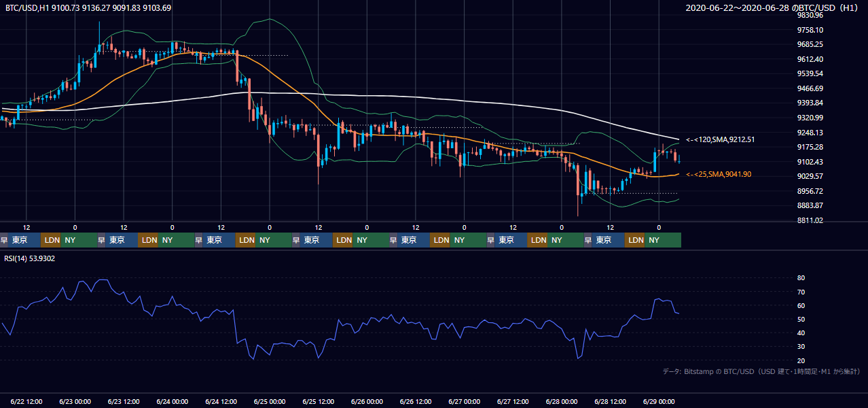The height and width of the screenshot is (408, 868).
Task: Click RSI scale value 70
Action: click(801, 292)
